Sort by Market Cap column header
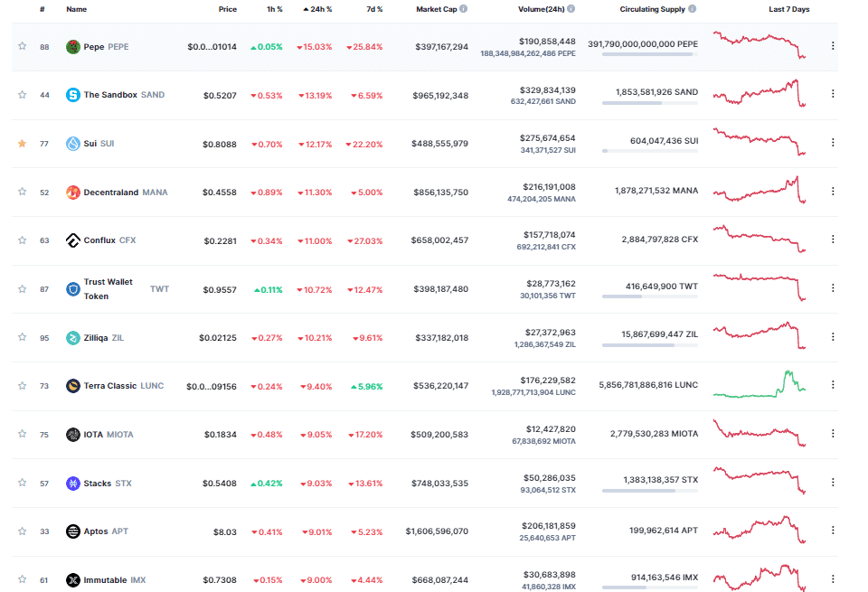This screenshot has width=868, height=592. [x=436, y=9]
